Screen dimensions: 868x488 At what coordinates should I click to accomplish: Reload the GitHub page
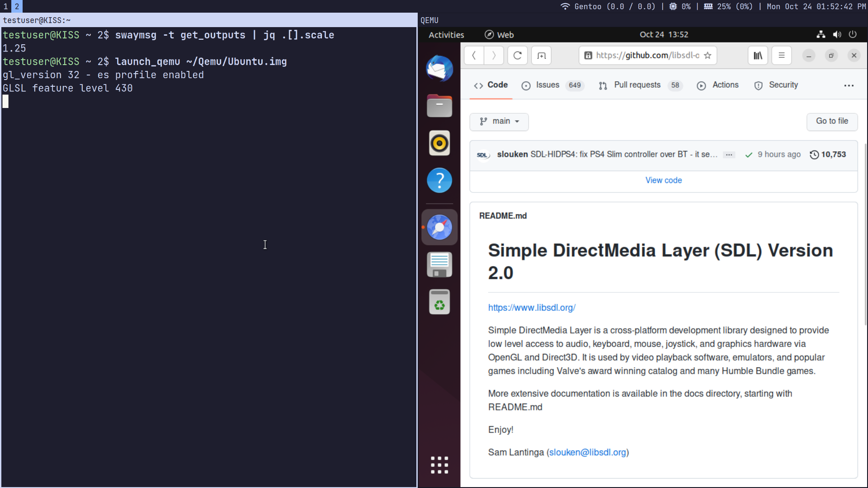(518, 56)
